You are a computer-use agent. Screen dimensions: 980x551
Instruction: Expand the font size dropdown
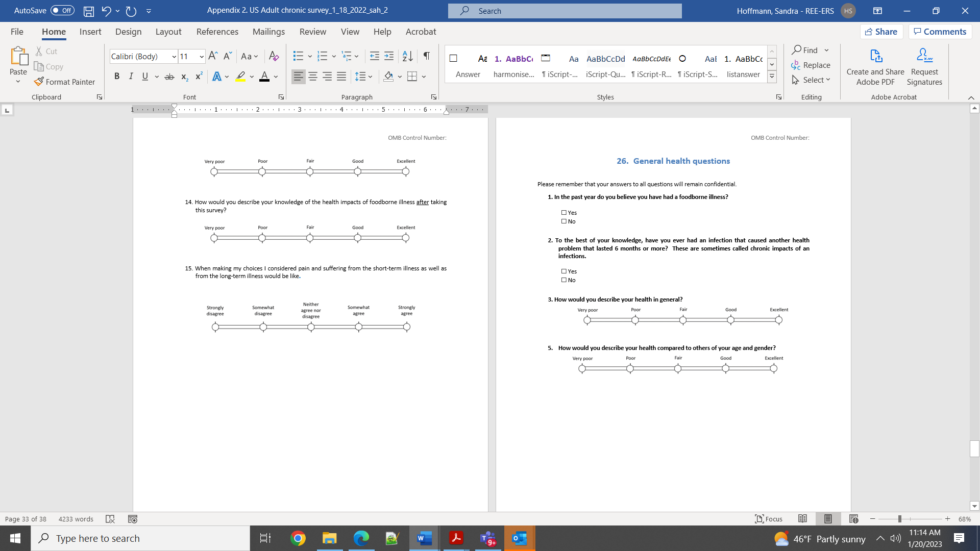(202, 57)
